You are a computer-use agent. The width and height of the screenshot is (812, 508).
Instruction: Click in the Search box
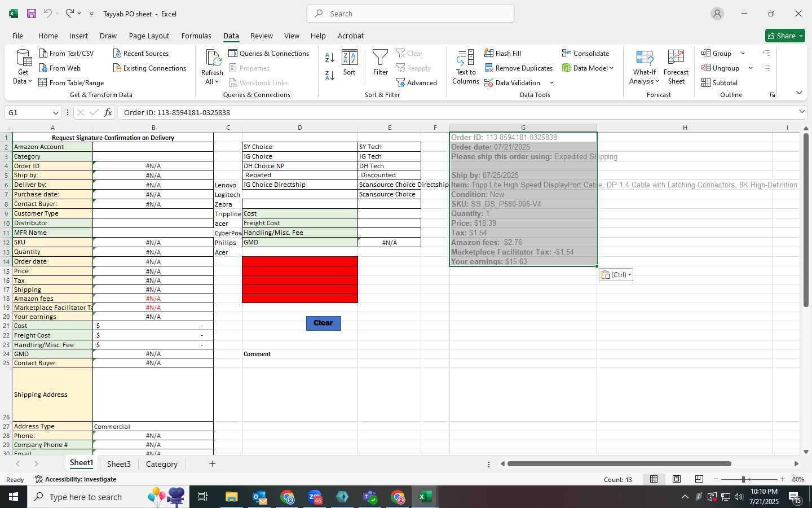411,14
